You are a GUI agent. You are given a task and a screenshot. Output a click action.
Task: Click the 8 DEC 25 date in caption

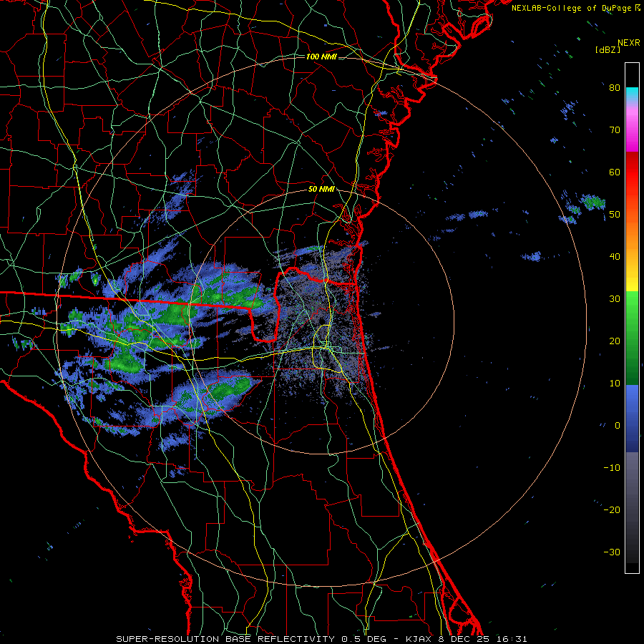coord(464,639)
